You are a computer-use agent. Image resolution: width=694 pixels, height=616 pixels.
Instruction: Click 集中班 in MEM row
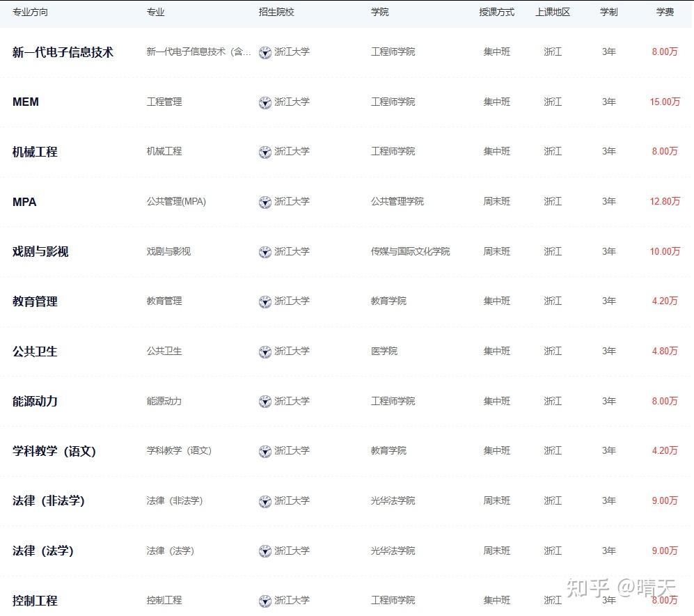(x=496, y=102)
